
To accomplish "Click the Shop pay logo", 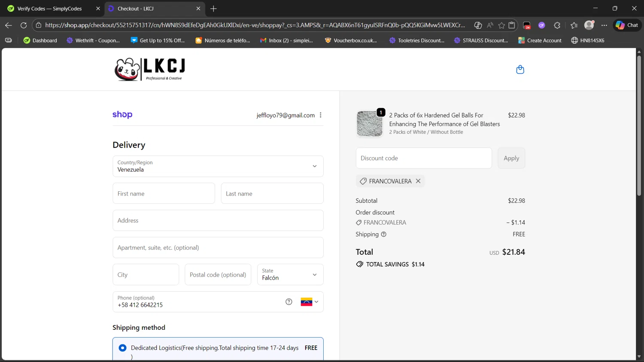I will pos(122,115).
